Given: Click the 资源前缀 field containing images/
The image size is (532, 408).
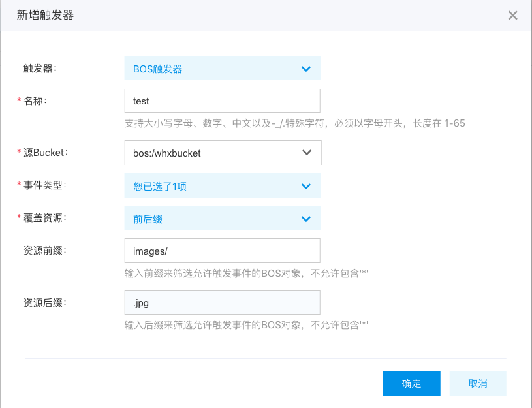Looking at the screenshot, I should [x=222, y=251].
